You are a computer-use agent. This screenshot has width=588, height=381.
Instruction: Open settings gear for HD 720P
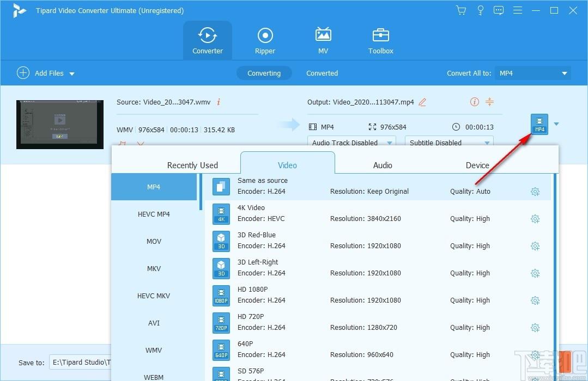point(535,328)
